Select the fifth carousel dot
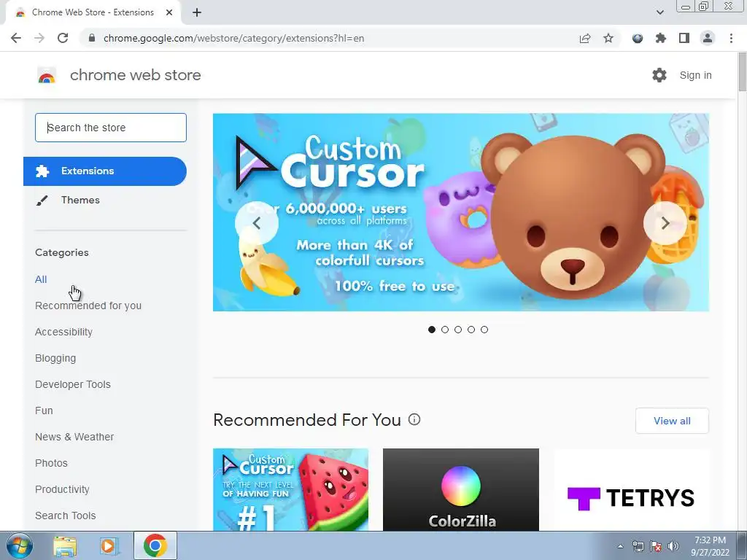This screenshot has height=560, width=747. click(x=484, y=330)
